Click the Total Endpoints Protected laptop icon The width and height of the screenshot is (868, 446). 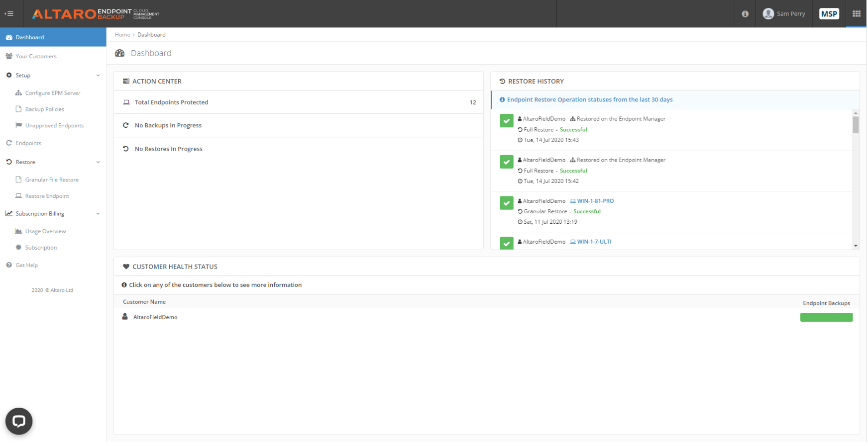click(x=126, y=102)
